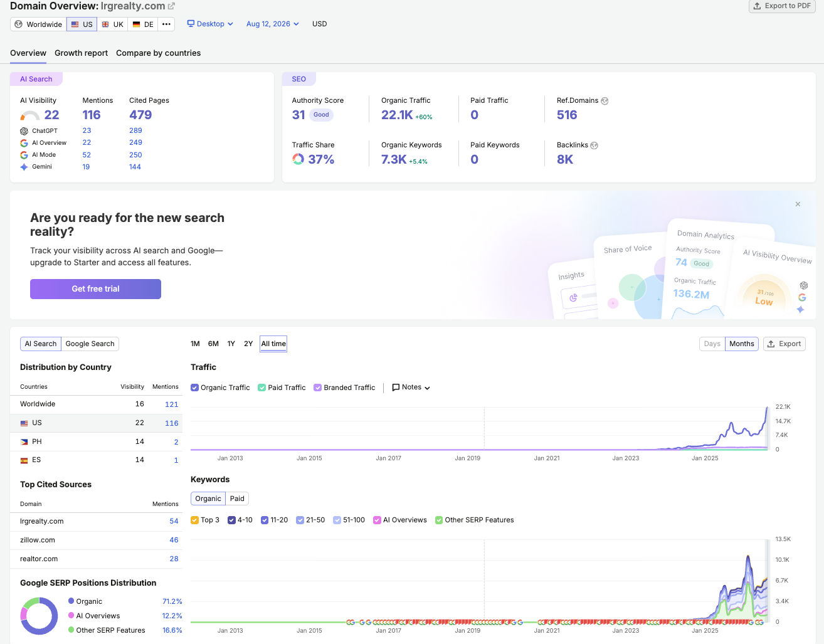Click the Google icon beside AI Mode
824x644 pixels.
(24, 155)
